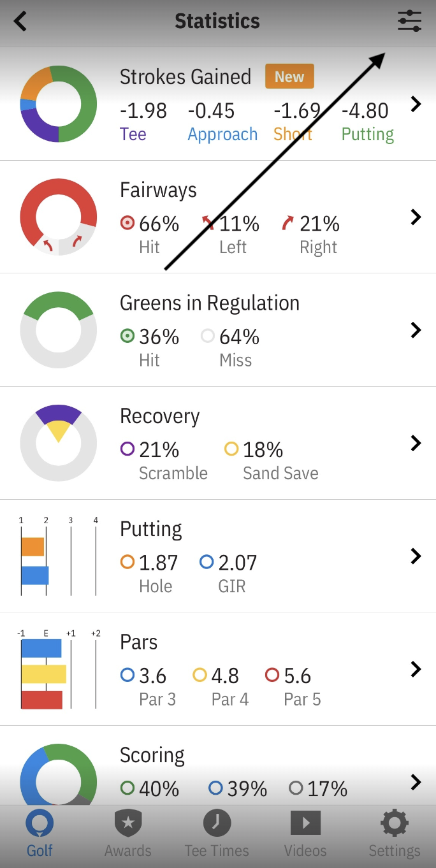Viewport: 436px width, 868px height.
Task: Expand the Greens in Regulation chevron
Action: click(416, 330)
